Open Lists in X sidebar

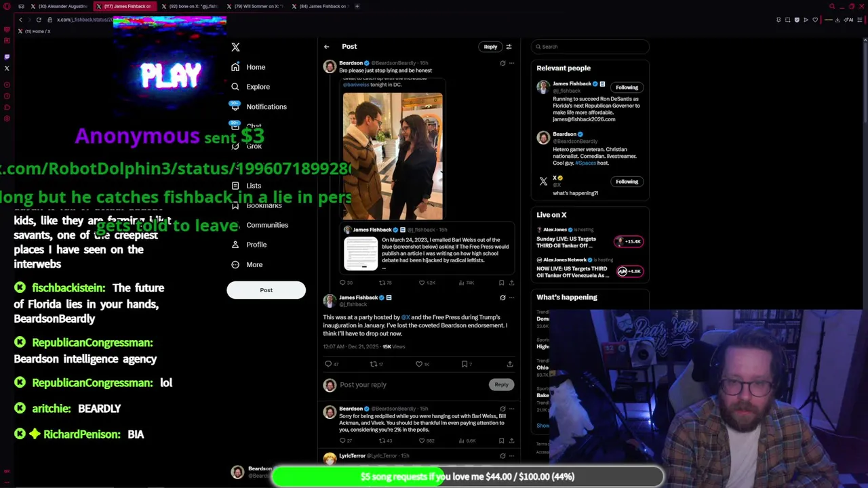click(x=246, y=186)
